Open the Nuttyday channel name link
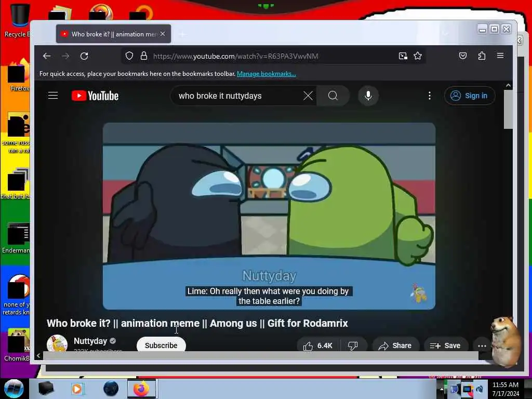Screen dimensions: 532x399 (90, 341)
